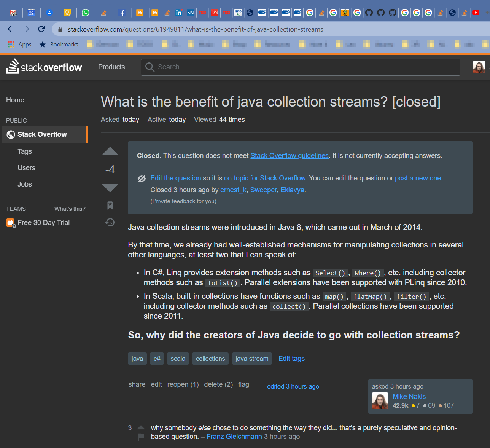
Task: Select the java-stream tag
Action: pos(252,359)
